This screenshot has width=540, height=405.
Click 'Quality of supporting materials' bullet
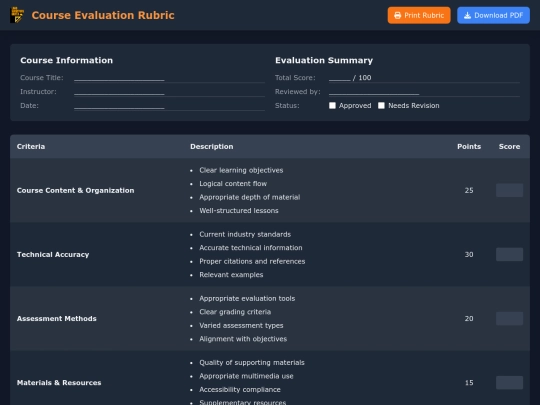[252, 363]
